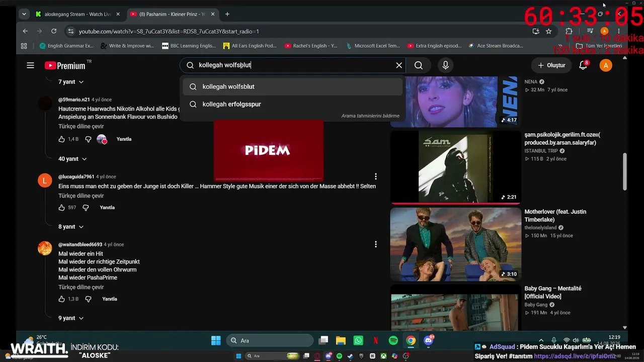Viewport: 644px width, 362px height.
Task: Bookmark this page with the star
Action: pyautogui.click(x=548, y=31)
